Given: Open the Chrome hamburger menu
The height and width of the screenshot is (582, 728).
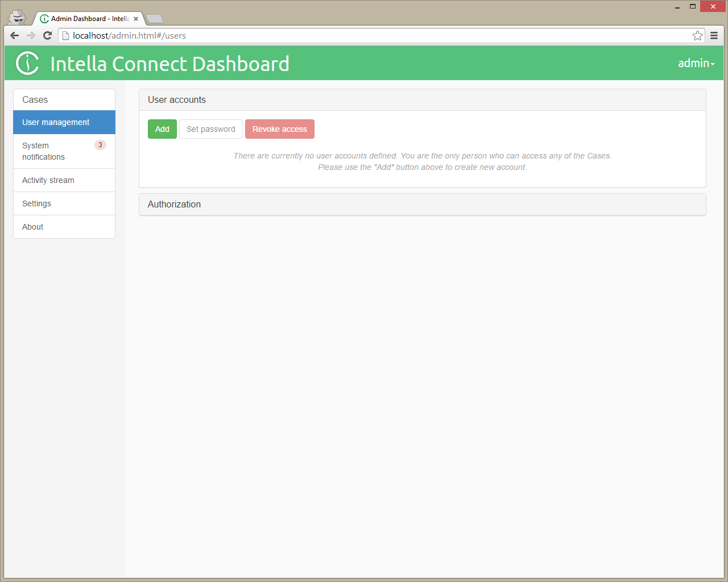Looking at the screenshot, I should pyautogui.click(x=714, y=36).
